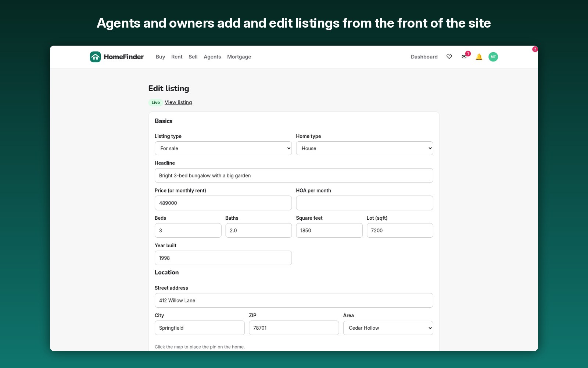588x368 pixels.
Task: Open the Home type dropdown
Action: 365,148
